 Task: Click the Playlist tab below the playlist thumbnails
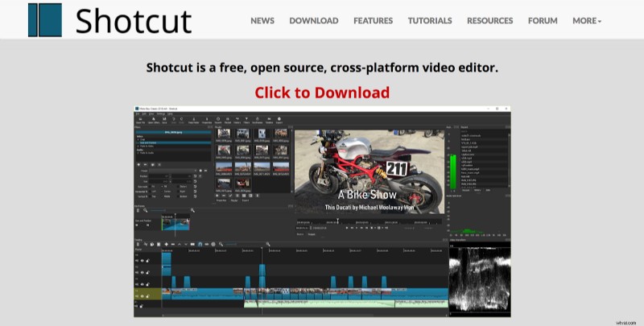234,200
